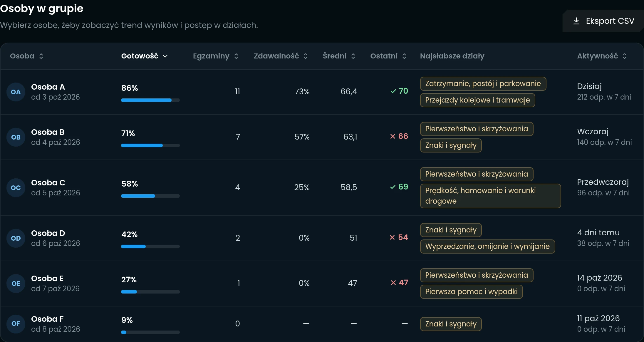This screenshot has width=644, height=342.
Task: Sort table by Osoba column
Action: 27,56
